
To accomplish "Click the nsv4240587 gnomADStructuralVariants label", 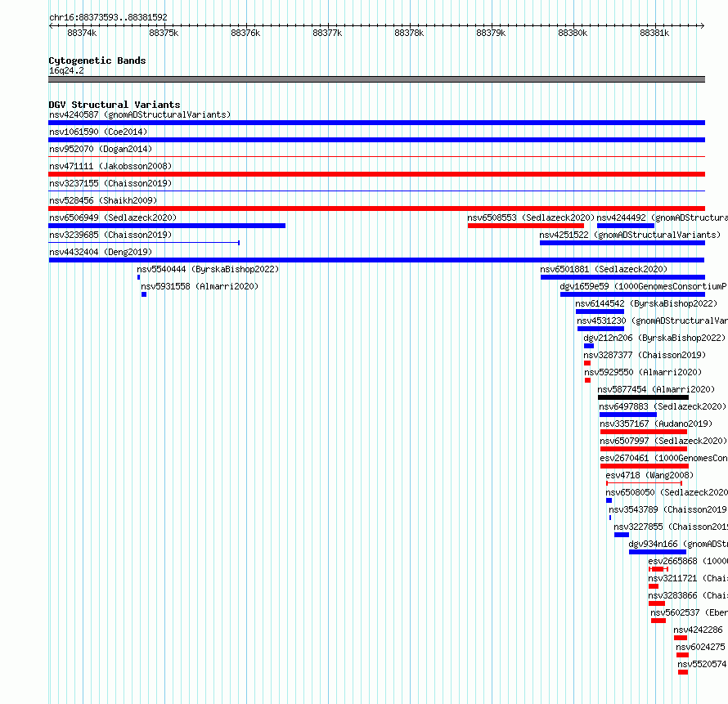I will (x=140, y=114).
